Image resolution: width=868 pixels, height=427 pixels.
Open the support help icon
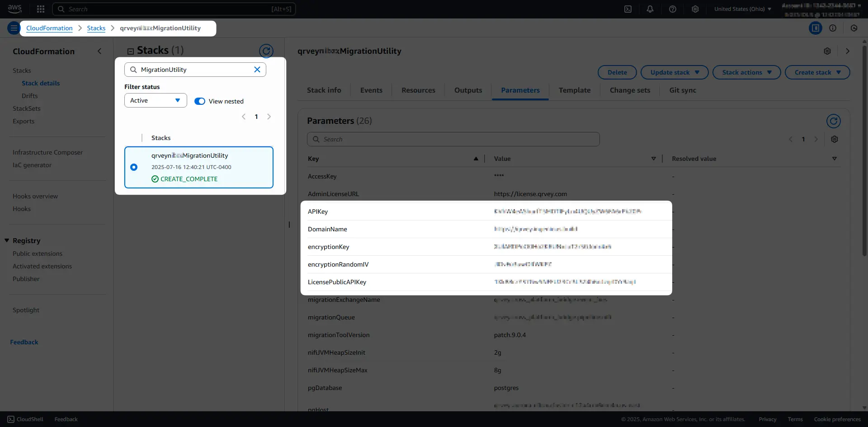point(673,9)
